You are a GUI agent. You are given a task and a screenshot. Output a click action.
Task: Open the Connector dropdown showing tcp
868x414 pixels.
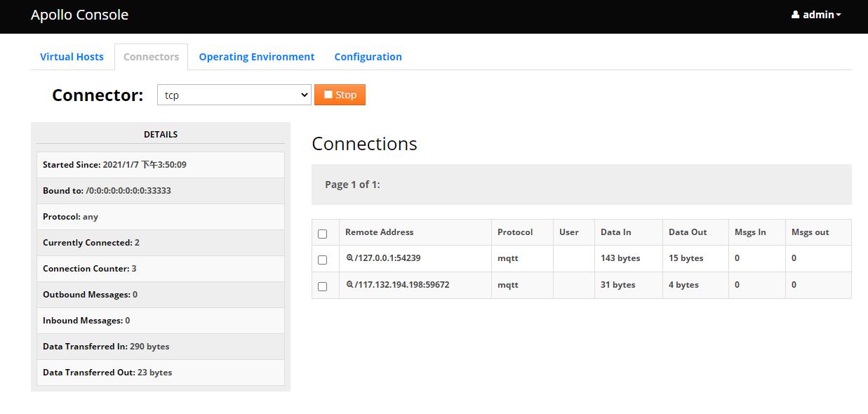[x=234, y=95]
